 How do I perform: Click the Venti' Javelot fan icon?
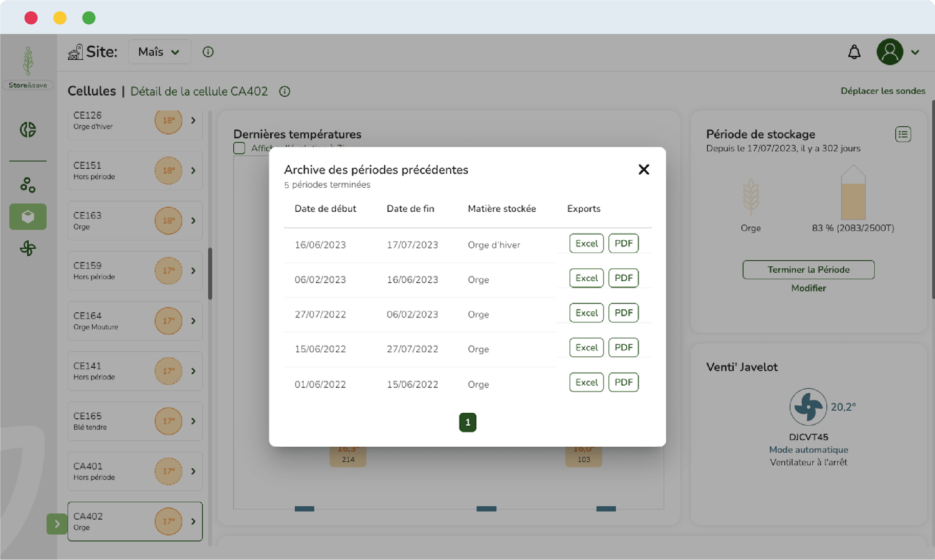(x=808, y=407)
